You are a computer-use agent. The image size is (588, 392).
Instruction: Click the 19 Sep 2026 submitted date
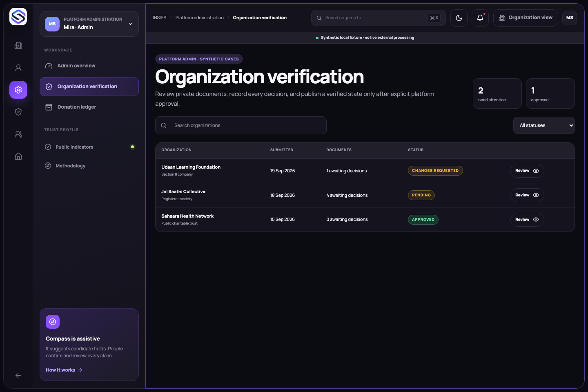click(x=283, y=171)
